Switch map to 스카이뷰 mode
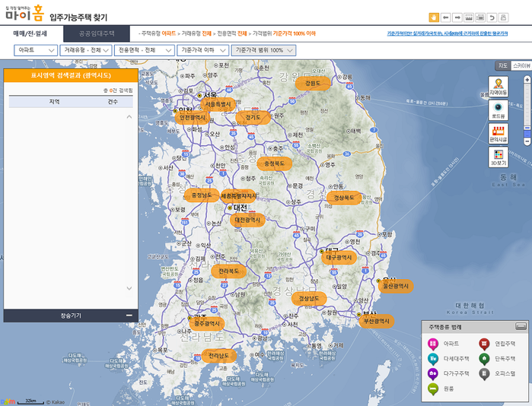This screenshot has height=406, width=532. tap(521, 66)
